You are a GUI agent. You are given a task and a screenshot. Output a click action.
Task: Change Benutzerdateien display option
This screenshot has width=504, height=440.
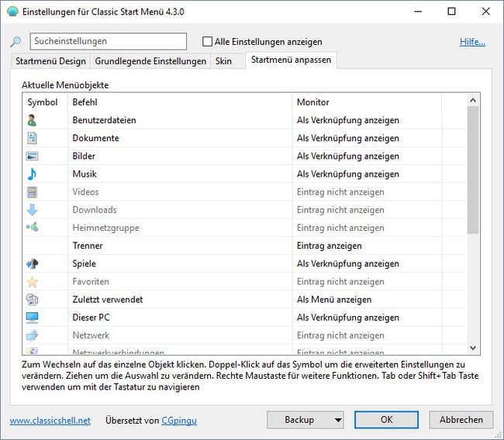click(348, 120)
